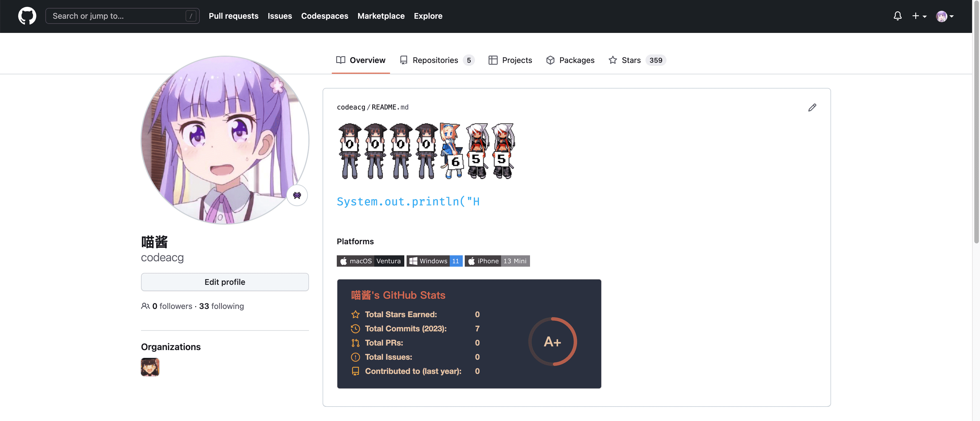Click the Platforms heading
The image size is (980, 421).
coord(355,241)
